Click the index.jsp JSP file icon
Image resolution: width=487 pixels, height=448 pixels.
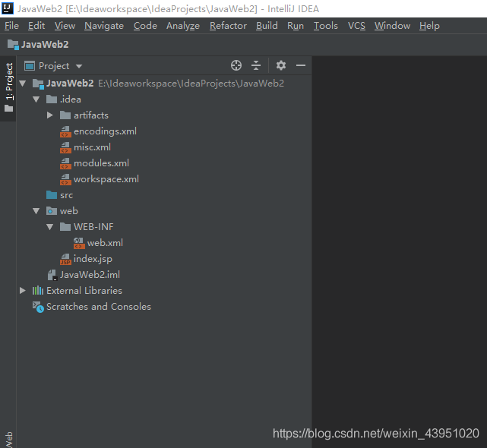point(65,259)
